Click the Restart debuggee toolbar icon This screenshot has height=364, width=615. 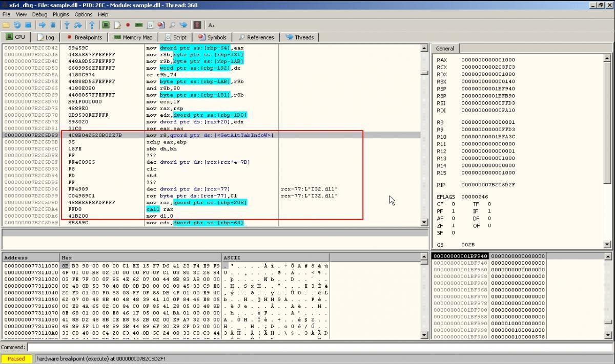(x=17, y=25)
